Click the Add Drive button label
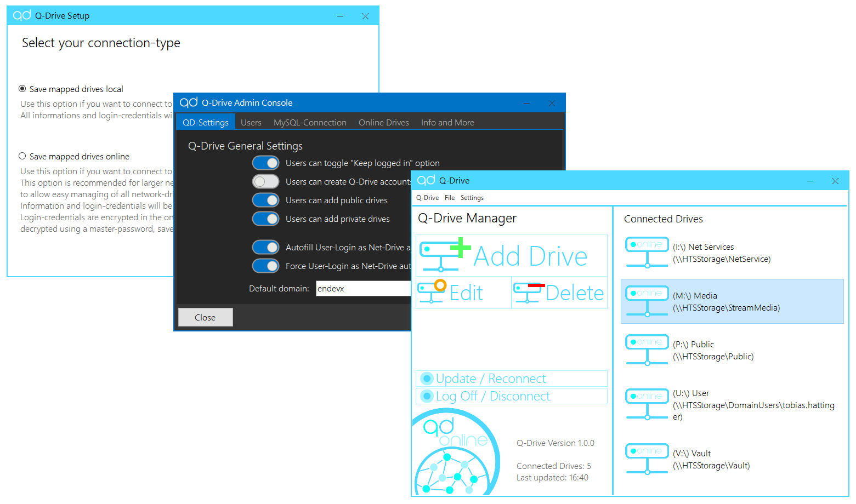The width and height of the screenshot is (856, 504). coord(531,256)
